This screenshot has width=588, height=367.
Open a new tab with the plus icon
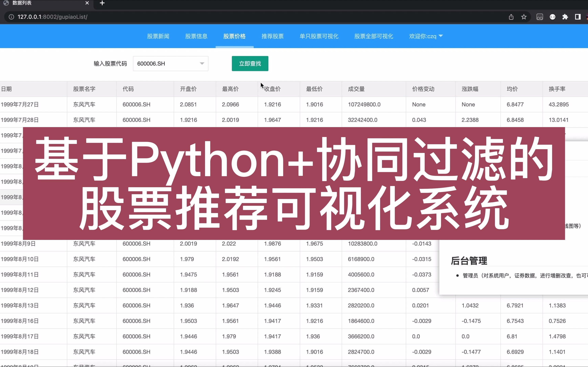click(x=102, y=3)
